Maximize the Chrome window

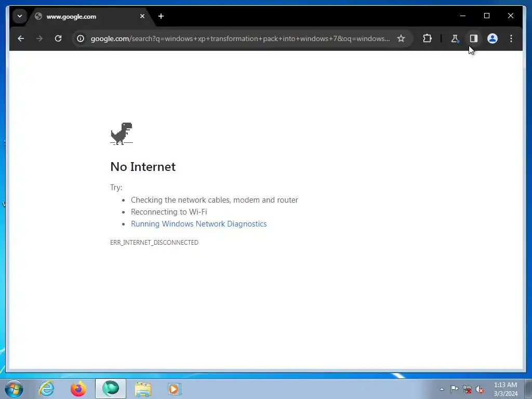486,16
